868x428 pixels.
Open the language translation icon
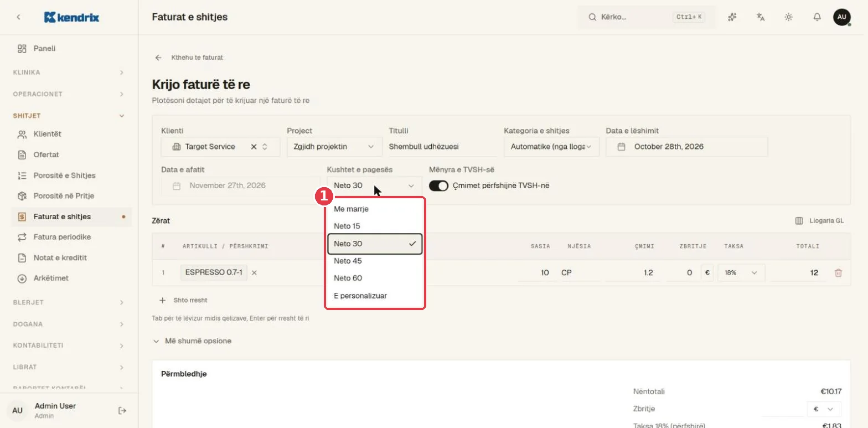click(761, 17)
